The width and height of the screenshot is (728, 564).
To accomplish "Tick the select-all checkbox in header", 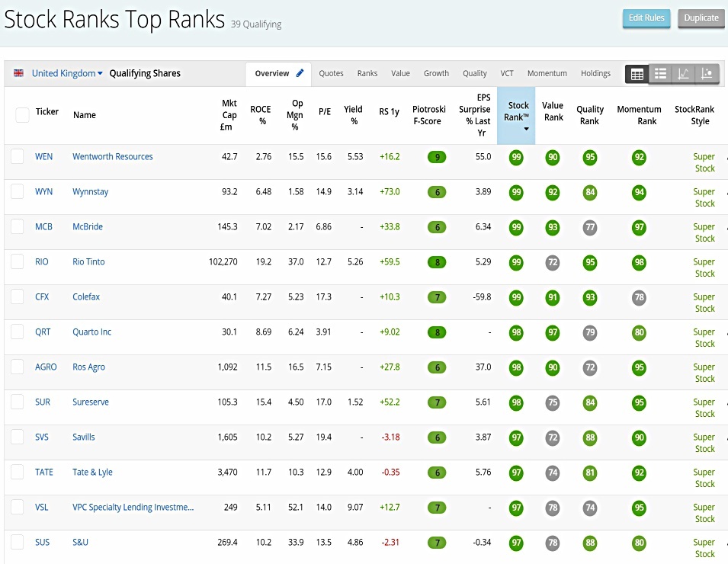I will 22,114.
